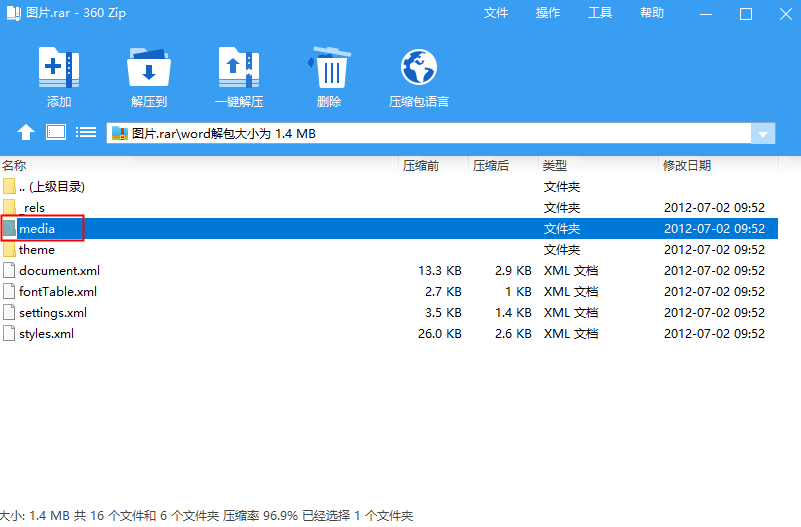Click the path input field in address bar

pyautogui.click(x=430, y=134)
